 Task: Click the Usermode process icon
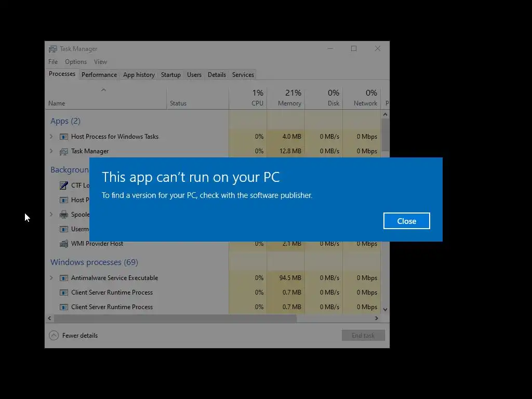click(64, 229)
